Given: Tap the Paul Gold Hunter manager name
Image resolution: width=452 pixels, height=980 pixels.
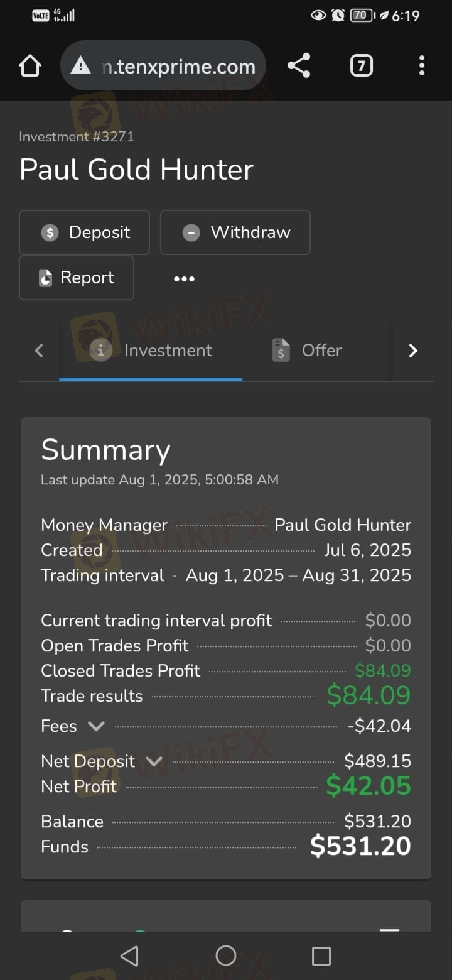Looking at the screenshot, I should point(343,525).
